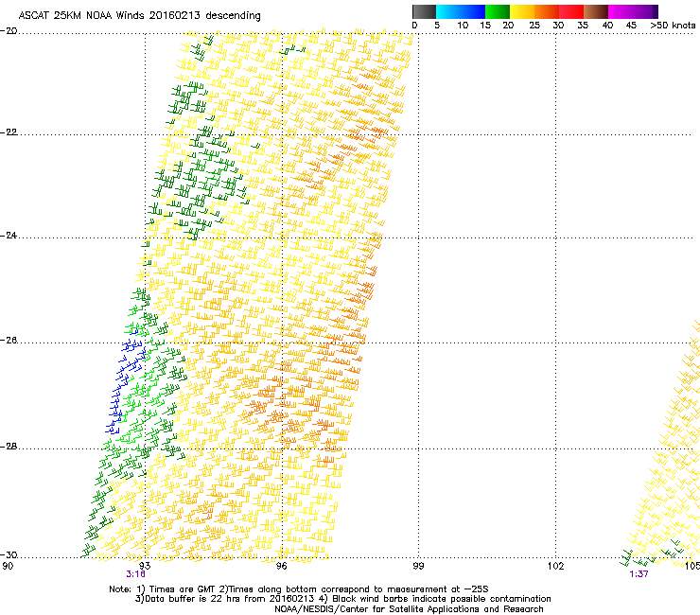Screen dimensions: 700x615
Task: Click the magenta 40-45 knots legend segment
Action: (x=621, y=11)
